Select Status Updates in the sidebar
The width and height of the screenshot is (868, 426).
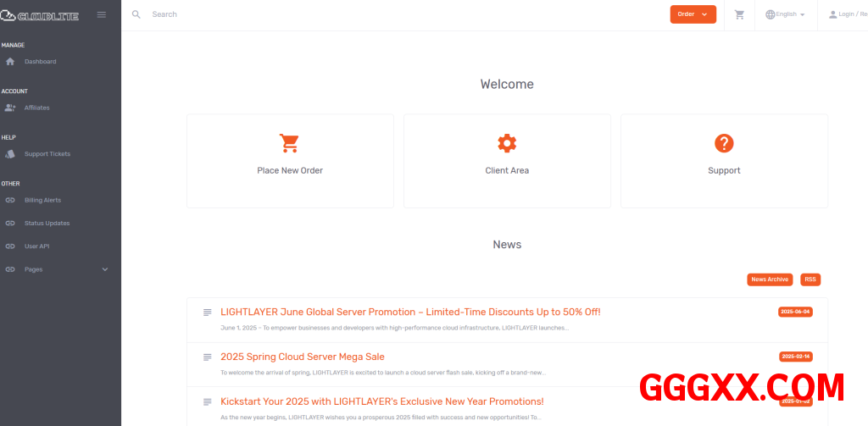47,224
